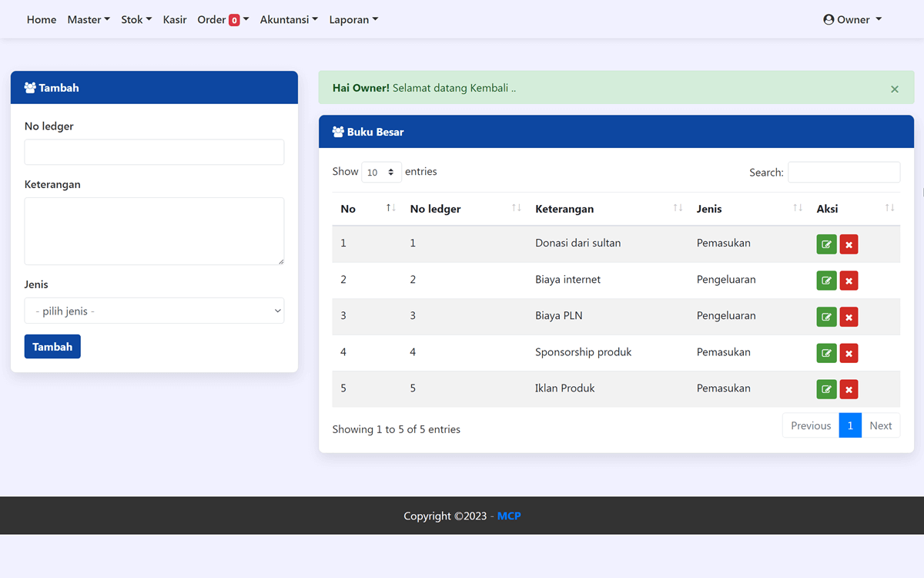This screenshot has height=578, width=924.
Task: Go to the Kasir menu item
Action: pyautogui.click(x=175, y=19)
